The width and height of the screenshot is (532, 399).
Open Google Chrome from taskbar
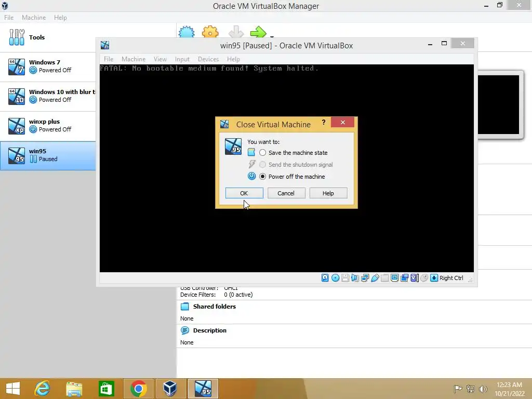coord(138,389)
